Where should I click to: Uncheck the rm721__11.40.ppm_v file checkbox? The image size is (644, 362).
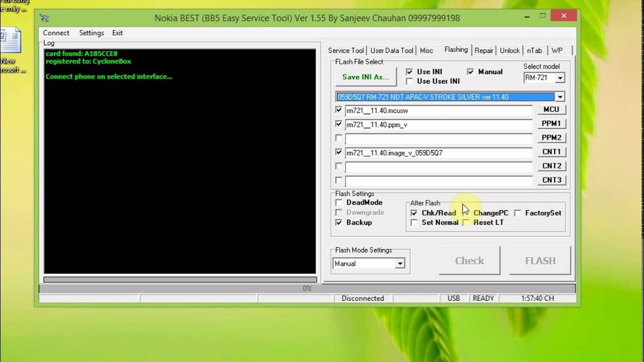pos(339,124)
